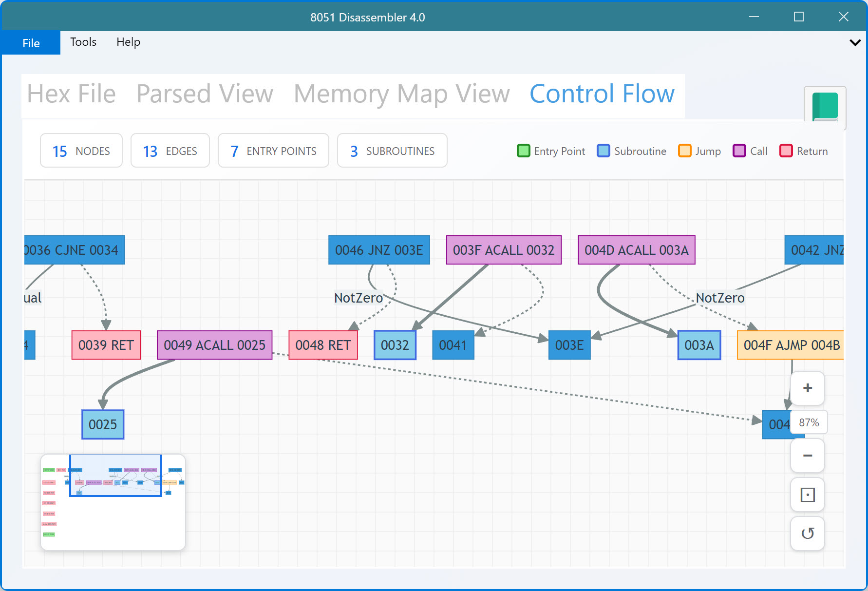Toggle the Subroutine legend item
This screenshot has width=868, height=591.
(632, 151)
